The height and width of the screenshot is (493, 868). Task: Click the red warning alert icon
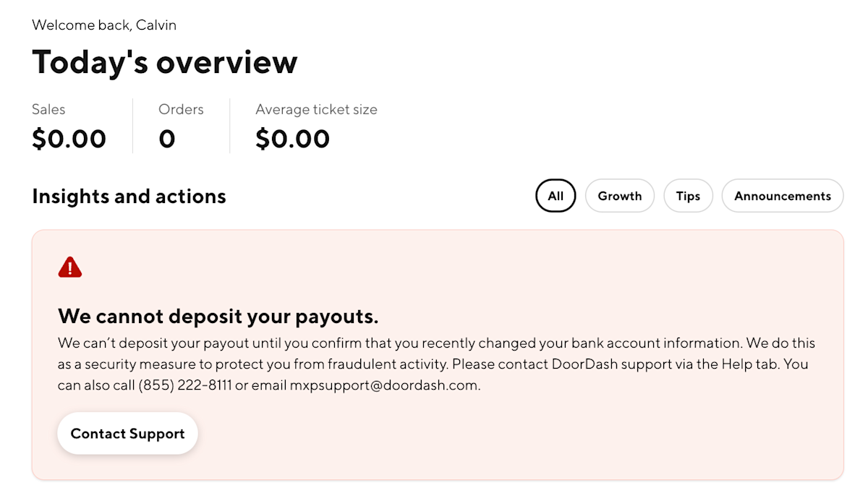[69, 266]
